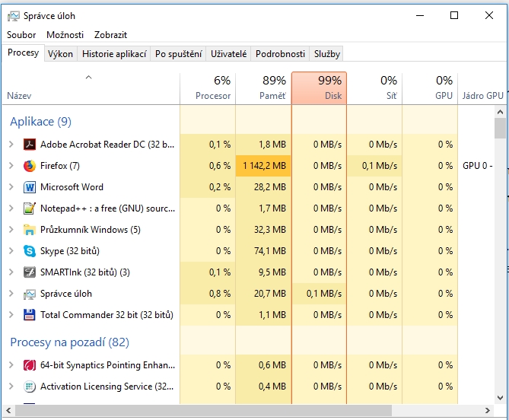
Task: Expand the SMARTInk (3) process tree
Action: (11, 272)
